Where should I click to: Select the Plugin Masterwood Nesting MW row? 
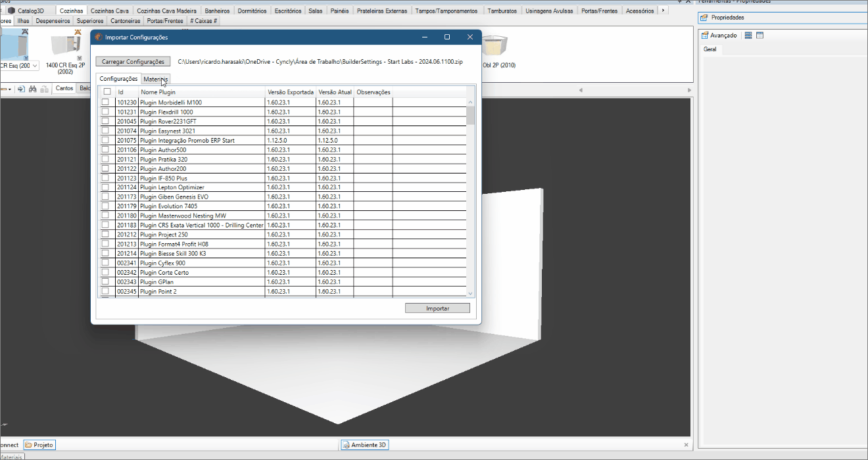pyautogui.click(x=284, y=216)
